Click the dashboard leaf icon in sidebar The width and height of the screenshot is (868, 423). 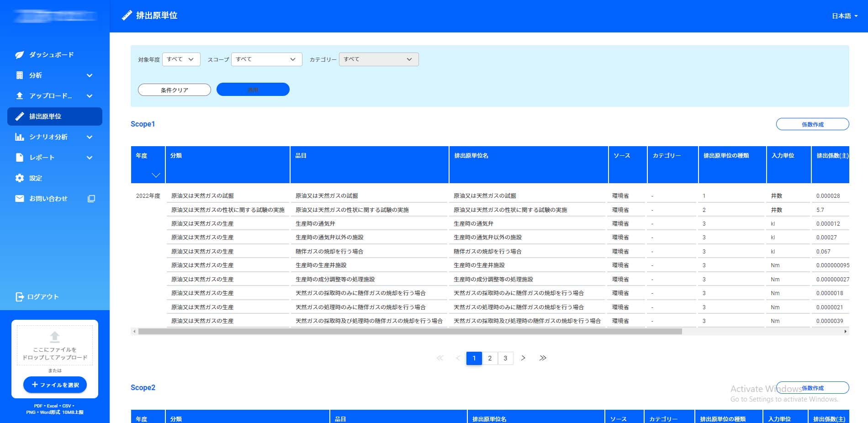pyautogui.click(x=19, y=55)
